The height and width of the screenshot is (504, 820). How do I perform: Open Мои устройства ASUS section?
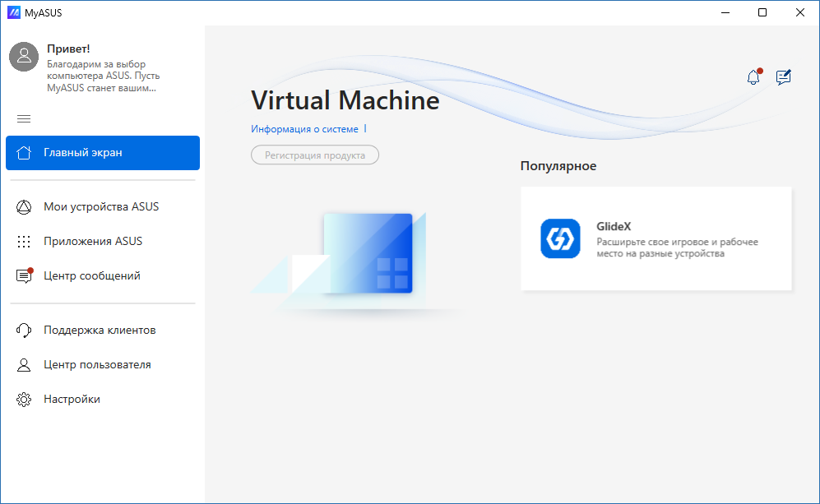point(103,207)
